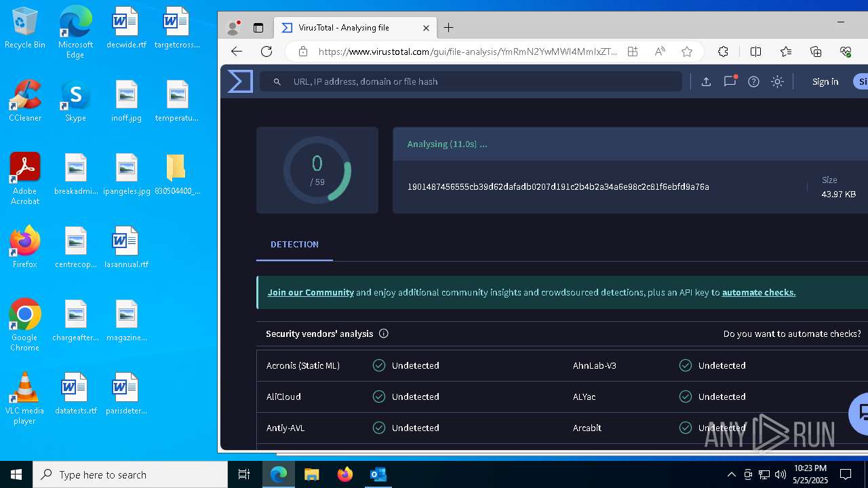Click the Edge back arrow button

[237, 52]
